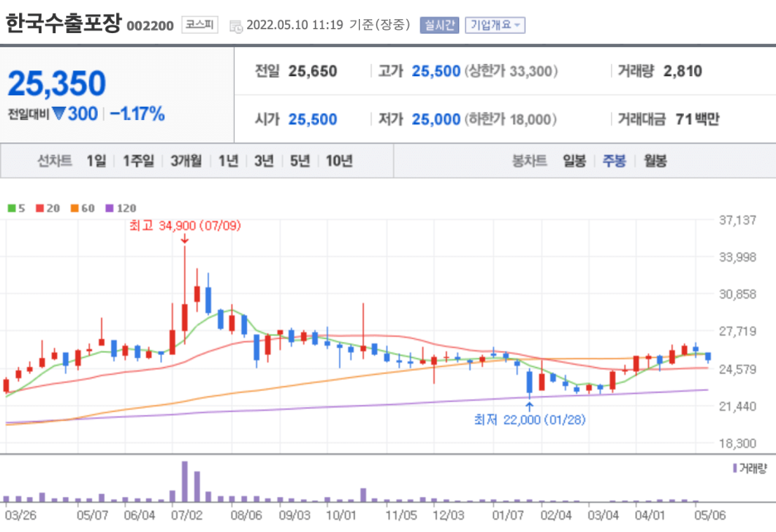Click the 최고 34,900 (07/09) label
Viewport: 776px width, 532px height.
coord(185,225)
